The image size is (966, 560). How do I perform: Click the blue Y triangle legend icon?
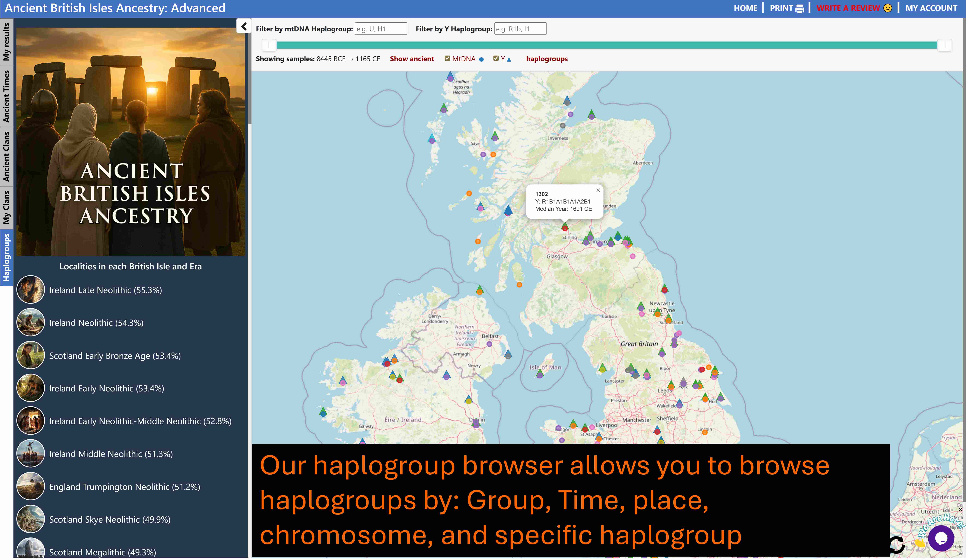point(509,59)
